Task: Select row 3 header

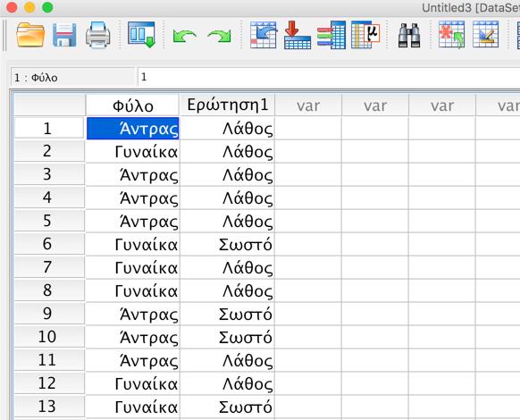Action: click(49, 174)
